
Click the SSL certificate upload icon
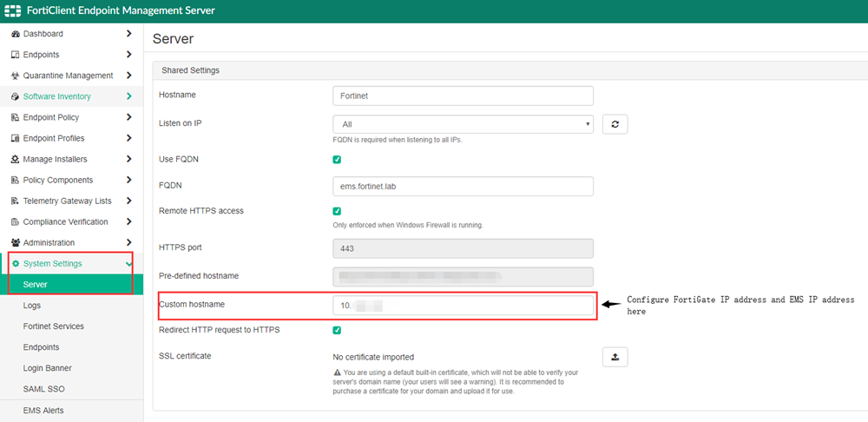615,357
